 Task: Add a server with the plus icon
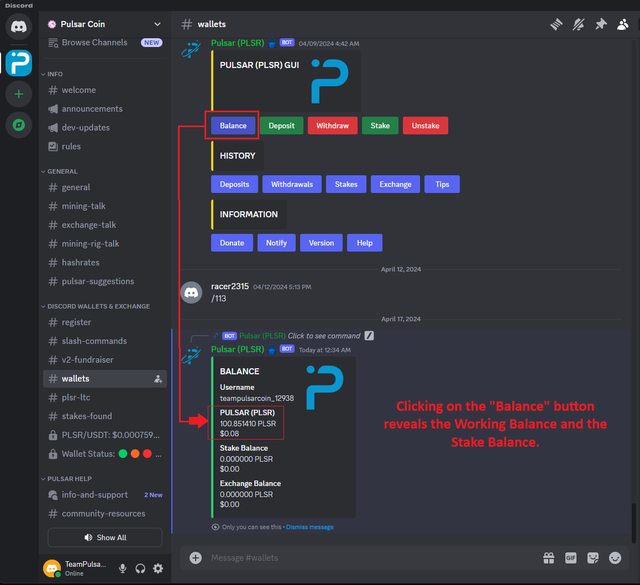coord(18,94)
